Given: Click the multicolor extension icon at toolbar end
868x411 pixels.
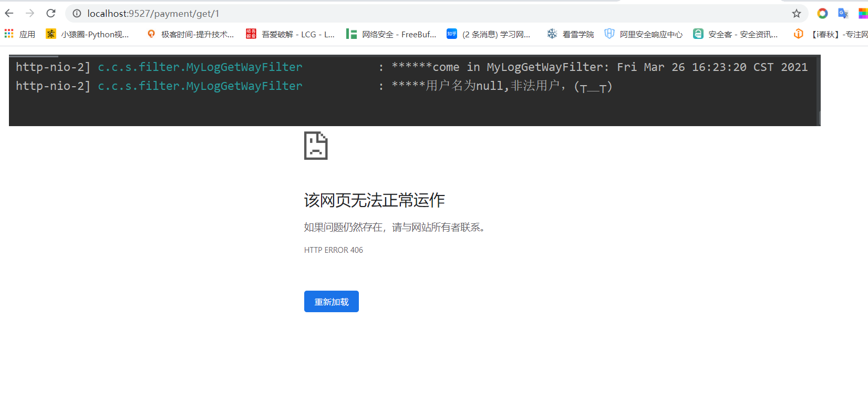Looking at the screenshot, I should 863,14.
